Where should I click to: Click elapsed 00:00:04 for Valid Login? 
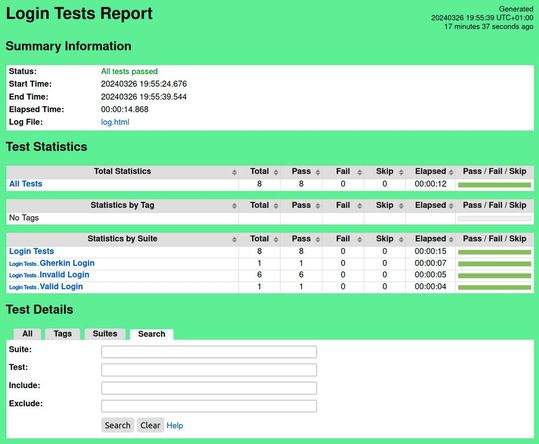(430, 287)
